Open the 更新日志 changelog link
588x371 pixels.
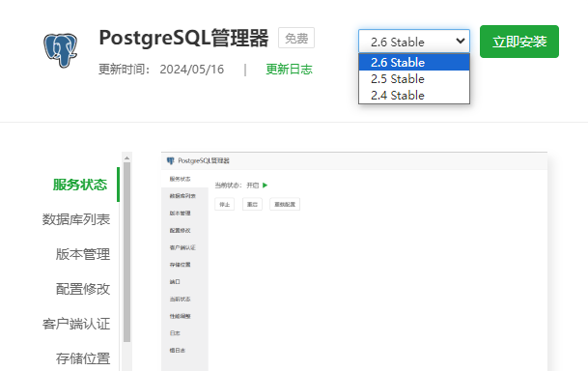tap(289, 70)
